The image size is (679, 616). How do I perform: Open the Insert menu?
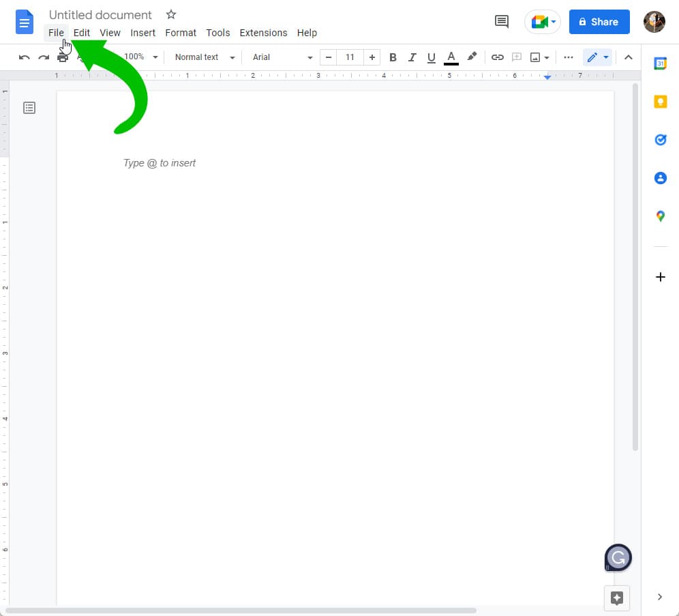pos(143,33)
